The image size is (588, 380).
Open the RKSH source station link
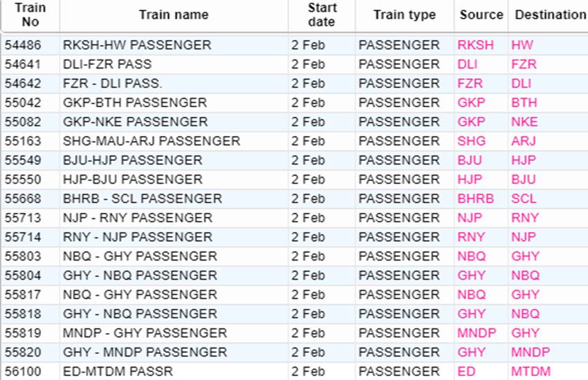click(475, 45)
